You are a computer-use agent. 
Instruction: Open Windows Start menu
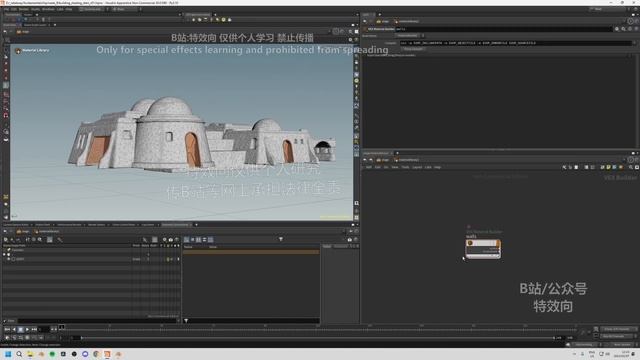click(8, 354)
